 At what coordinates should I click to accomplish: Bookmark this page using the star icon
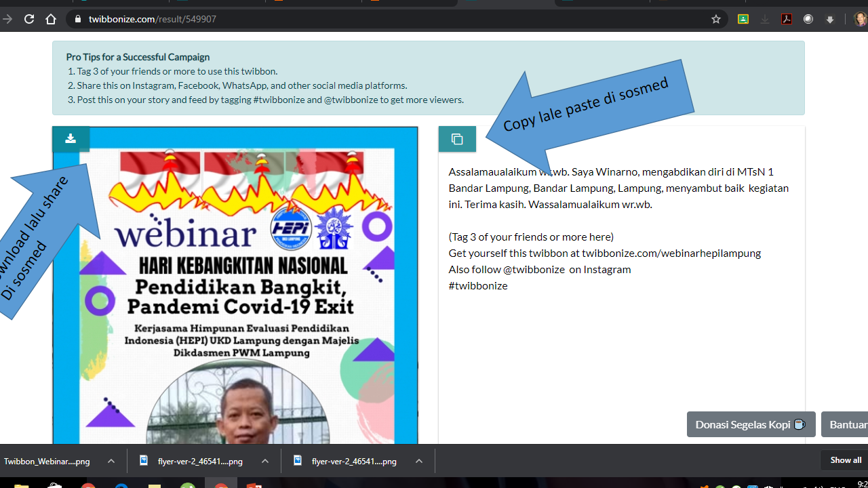(x=716, y=19)
